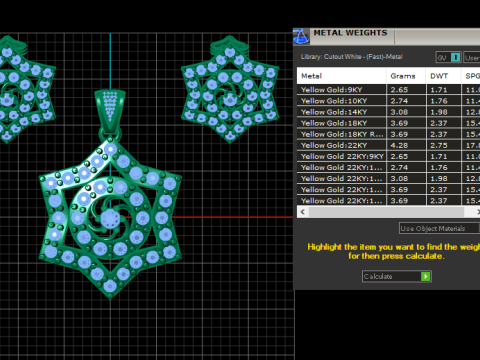Click the SPG column header
The width and height of the screenshot is (480, 360).
point(471,76)
